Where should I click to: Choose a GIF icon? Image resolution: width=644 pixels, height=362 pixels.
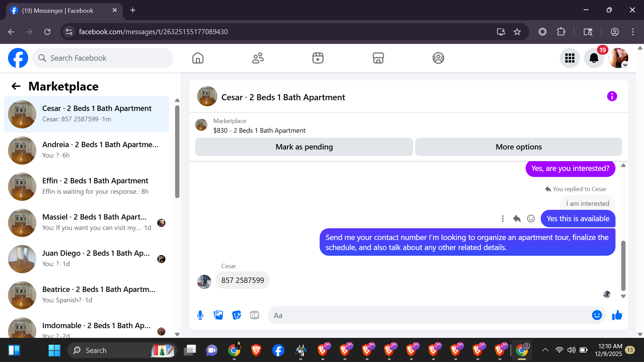click(255, 315)
